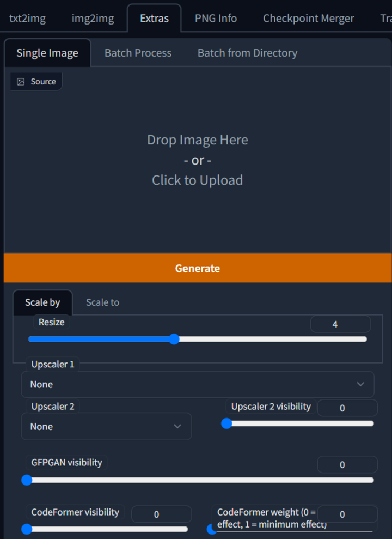Switch to Batch from Directory tab
The height and width of the screenshot is (539, 392).
pos(247,53)
